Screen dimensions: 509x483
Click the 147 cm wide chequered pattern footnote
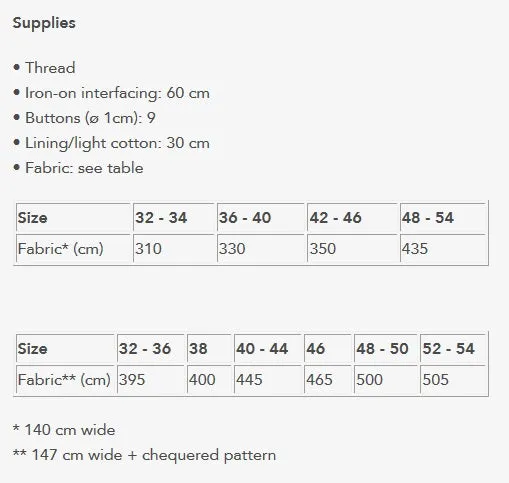[144, 455]
